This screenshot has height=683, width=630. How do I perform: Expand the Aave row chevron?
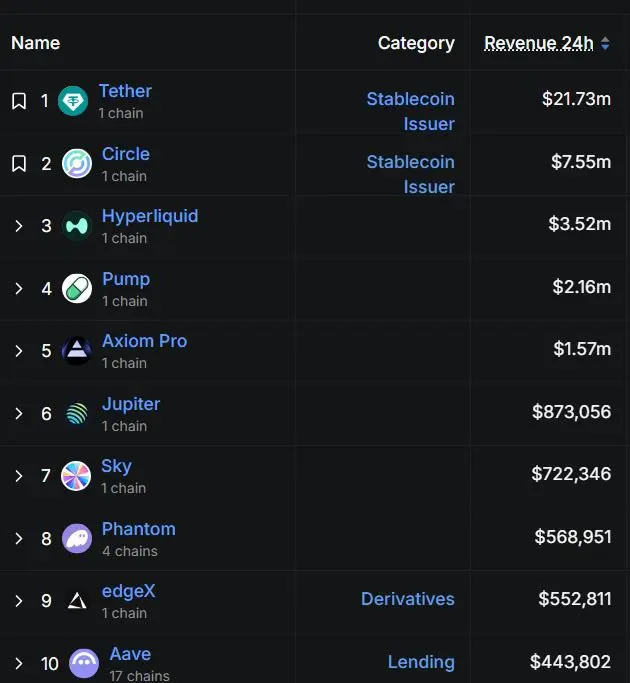coord(19,663)
